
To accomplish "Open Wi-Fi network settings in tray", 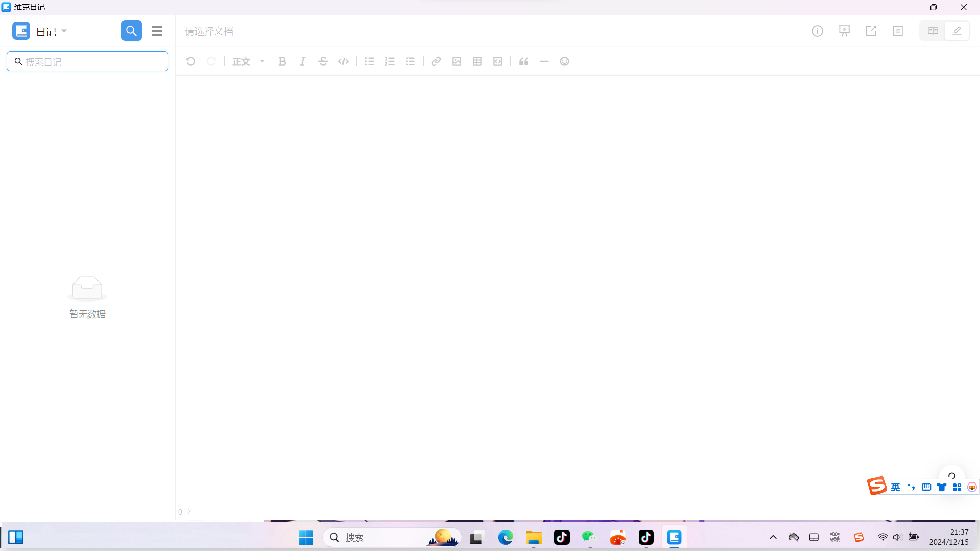I will [x=883, y=537].
